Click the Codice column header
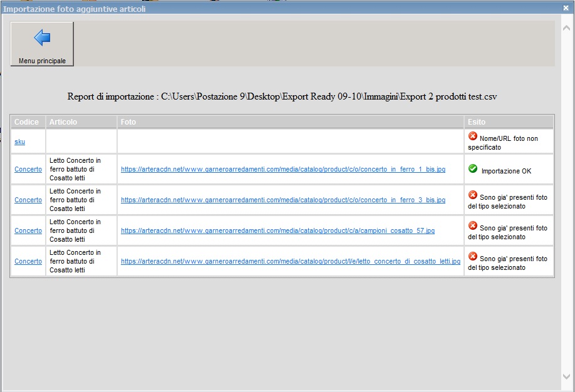The image size is (575, 392). (28, 121)
